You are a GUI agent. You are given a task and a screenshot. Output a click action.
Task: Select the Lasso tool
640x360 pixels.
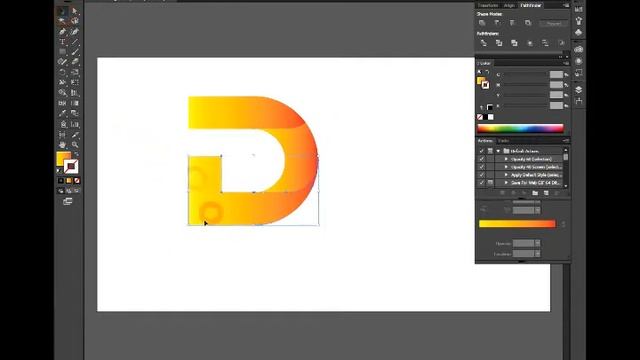coord(75,21)
